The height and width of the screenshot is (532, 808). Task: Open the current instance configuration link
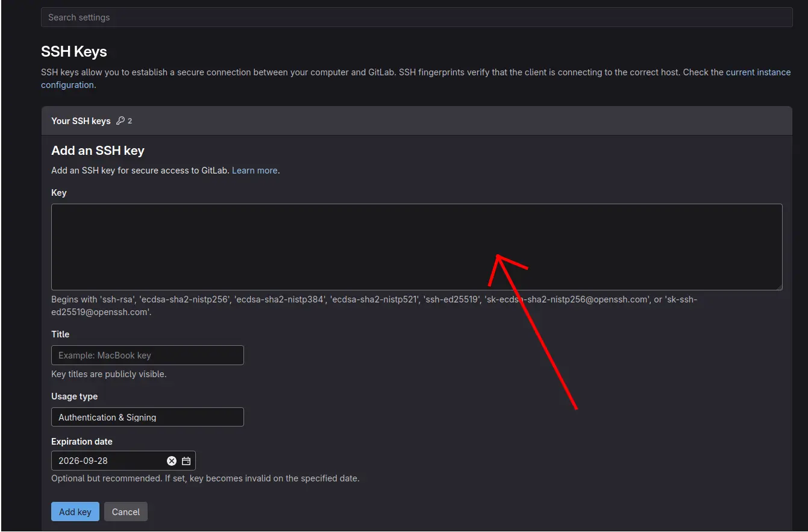pos(758,72)
